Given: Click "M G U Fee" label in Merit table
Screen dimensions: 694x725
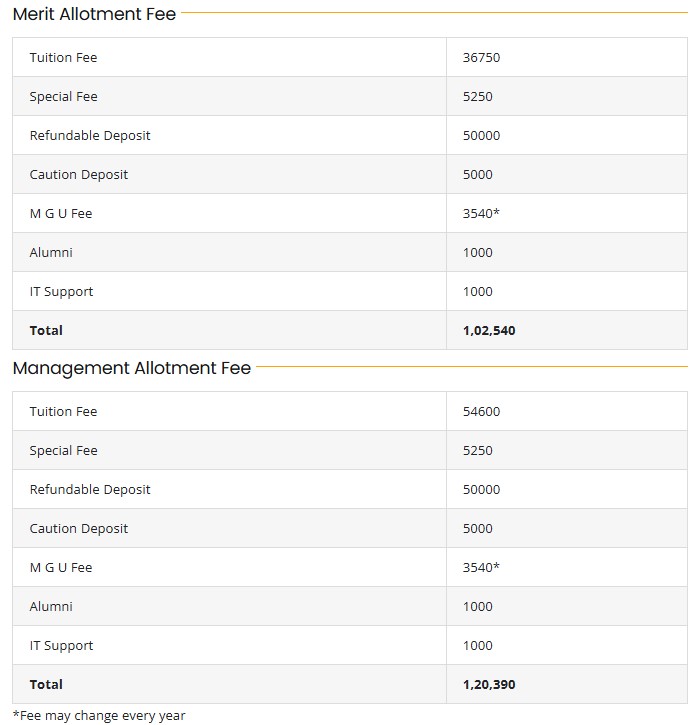Looking at the screenshot, I should (61, 214).
